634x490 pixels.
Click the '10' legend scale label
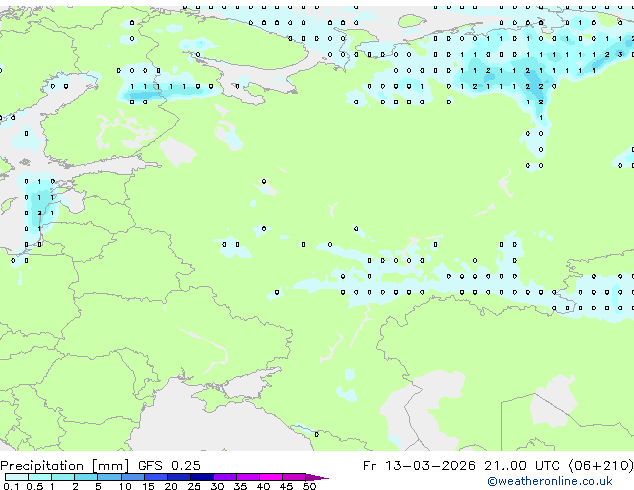(x=125, y=486)
